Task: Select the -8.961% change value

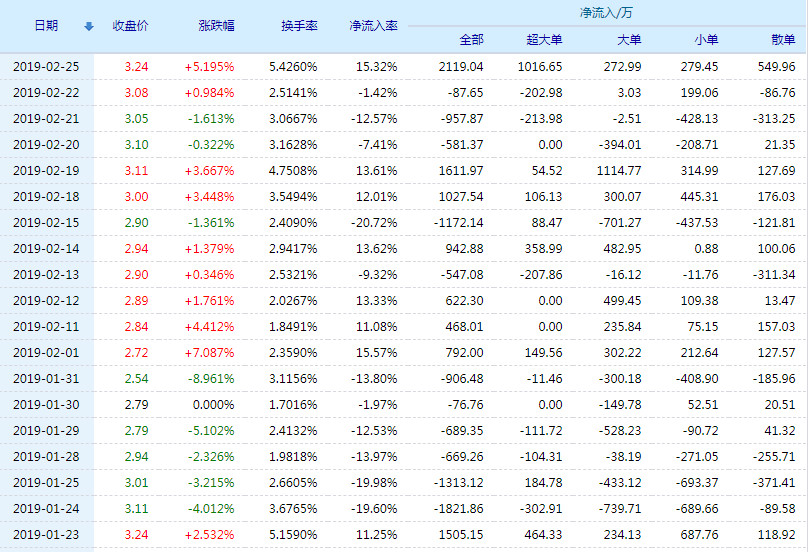Action: (212, 378)
